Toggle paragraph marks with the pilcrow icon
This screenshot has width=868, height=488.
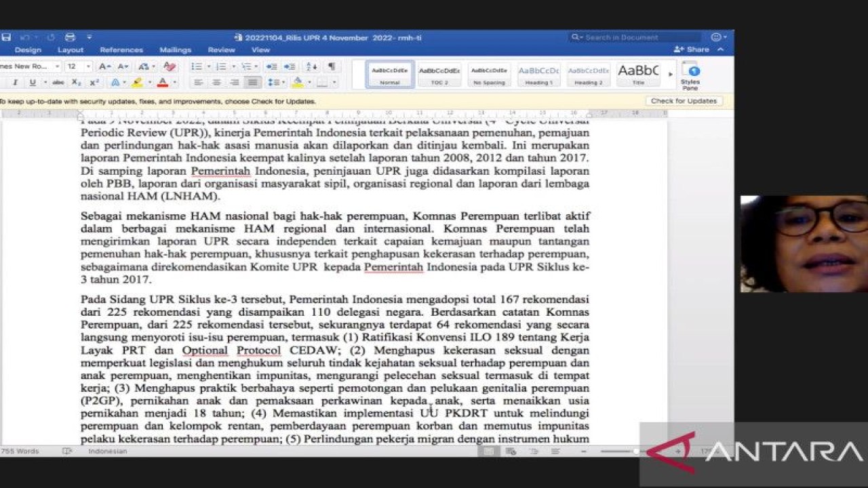[331, 66]
